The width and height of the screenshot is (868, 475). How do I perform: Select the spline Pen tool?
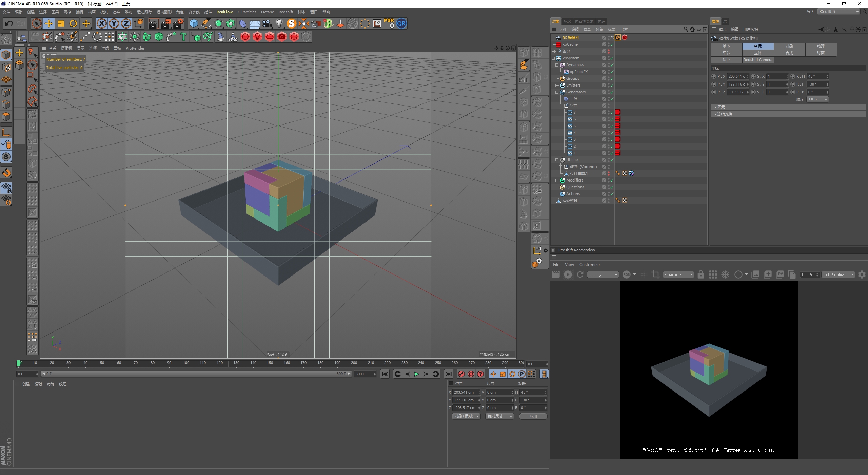click(206, 23)
